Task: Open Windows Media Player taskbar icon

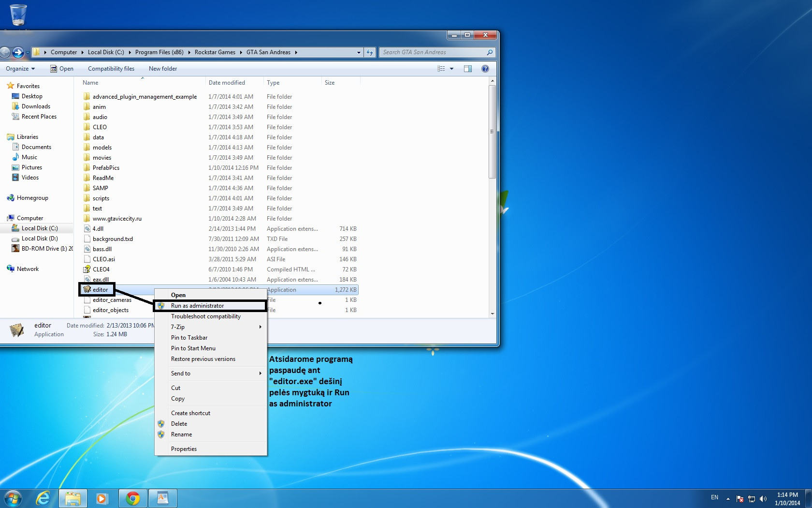Action: coord(102,498)
